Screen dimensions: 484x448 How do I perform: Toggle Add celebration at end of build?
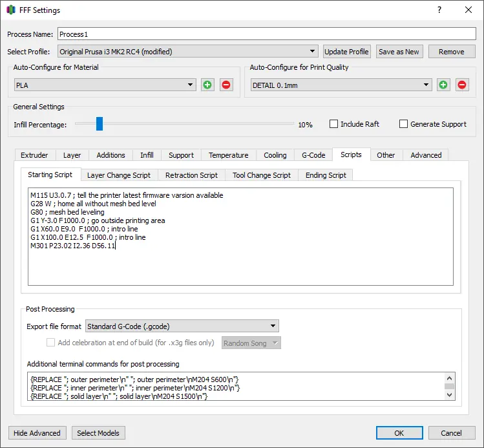pos(51,343)
